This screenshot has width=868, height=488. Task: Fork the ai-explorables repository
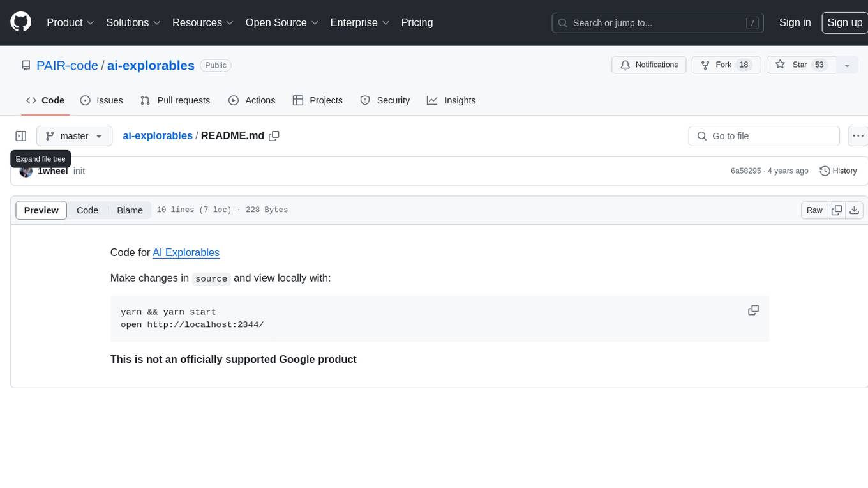pyautogui.click(x=726, y=65)
